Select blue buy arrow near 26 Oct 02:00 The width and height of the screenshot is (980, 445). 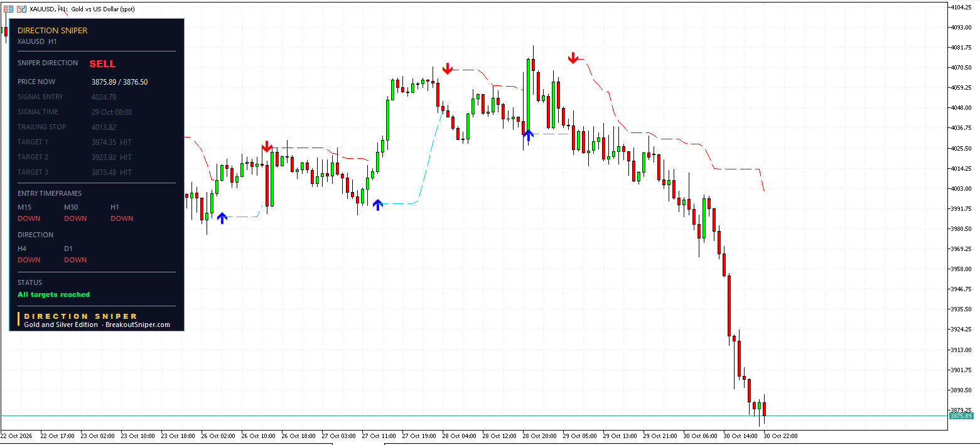[x=222, y=218]
